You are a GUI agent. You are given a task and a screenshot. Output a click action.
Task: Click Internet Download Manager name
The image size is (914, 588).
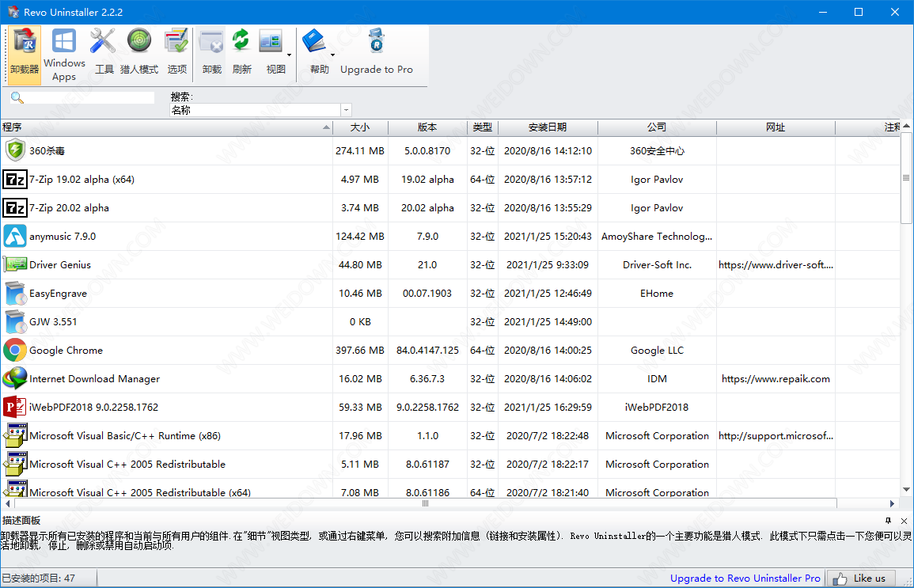[94, 379]
